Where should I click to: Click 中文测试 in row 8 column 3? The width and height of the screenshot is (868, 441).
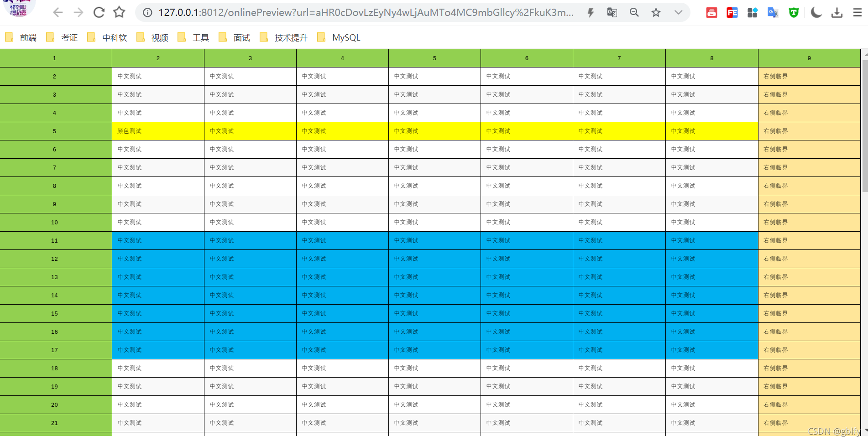click(x=250, y=186)
